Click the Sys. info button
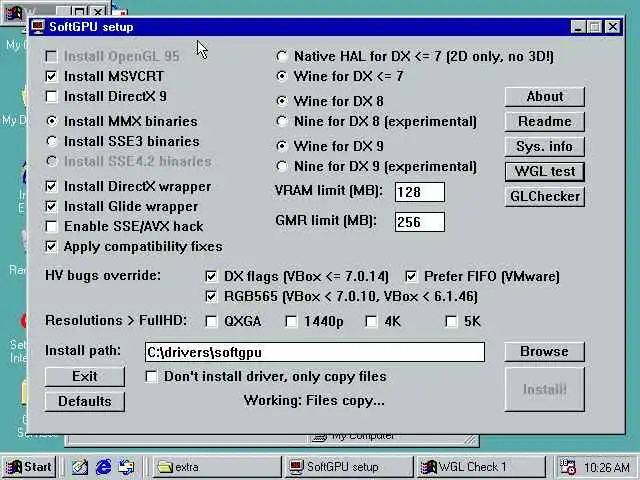The width and height of the screenshot is (640, 480). click(x=544, y=147)
